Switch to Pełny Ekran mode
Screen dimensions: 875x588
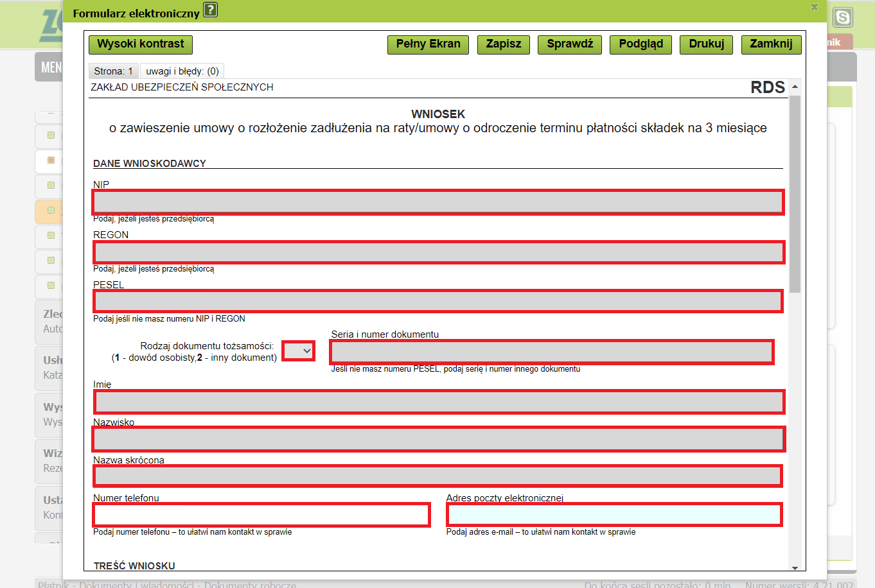point(428,44)
